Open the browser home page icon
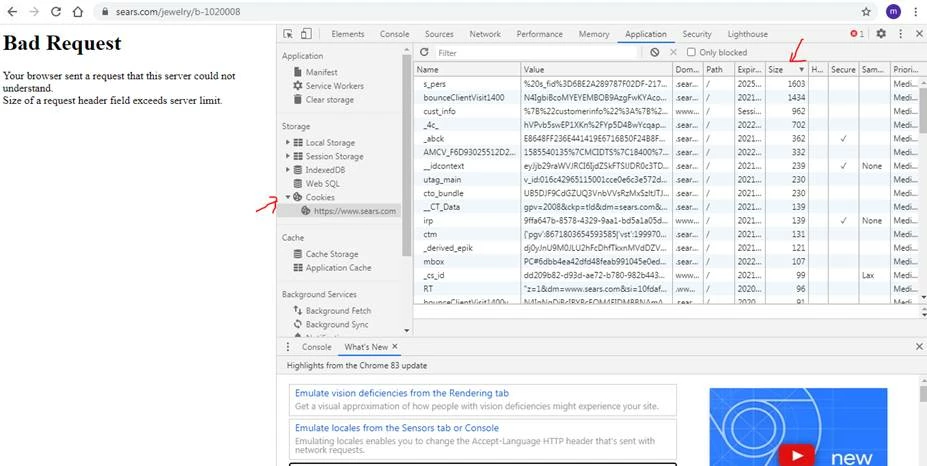The width and height of the screenshot is (927, 466). tap(77, 11)
